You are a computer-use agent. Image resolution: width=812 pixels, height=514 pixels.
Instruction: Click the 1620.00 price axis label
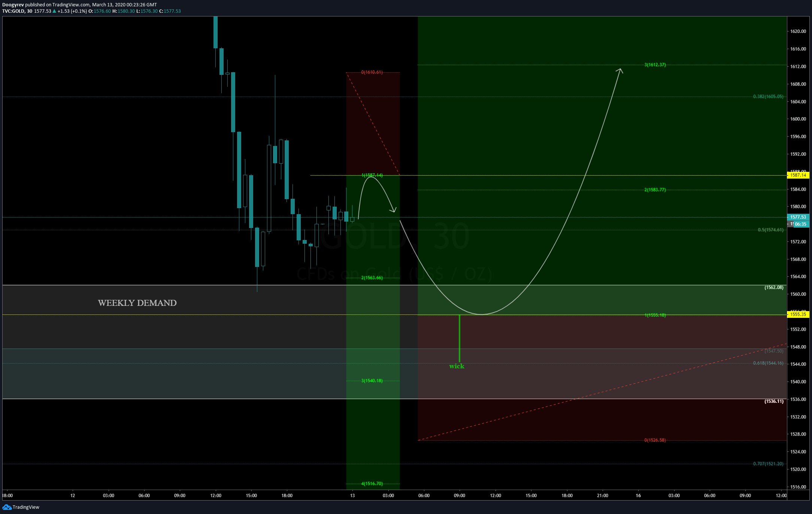coord(798,31)
